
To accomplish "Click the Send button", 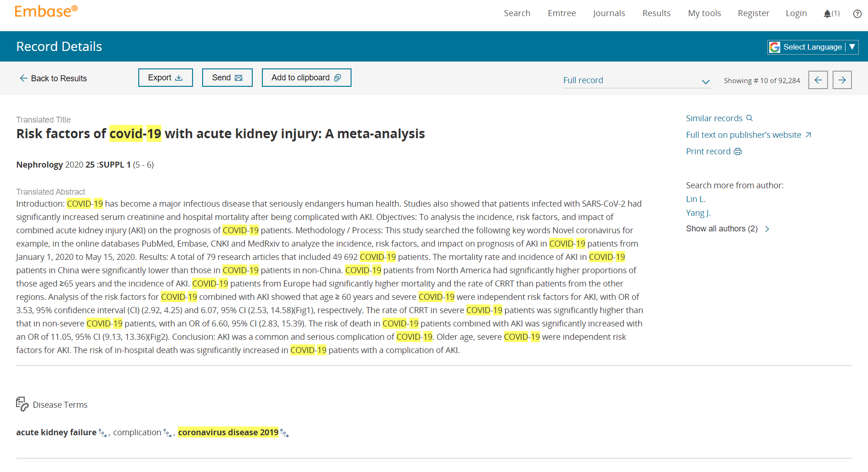I will tap(227, 78).
